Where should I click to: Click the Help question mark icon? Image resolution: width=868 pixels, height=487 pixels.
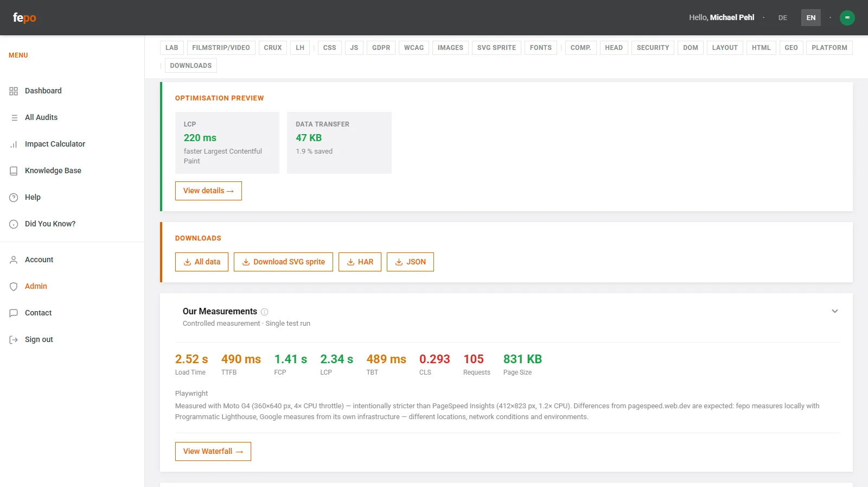tap(14, 198)
